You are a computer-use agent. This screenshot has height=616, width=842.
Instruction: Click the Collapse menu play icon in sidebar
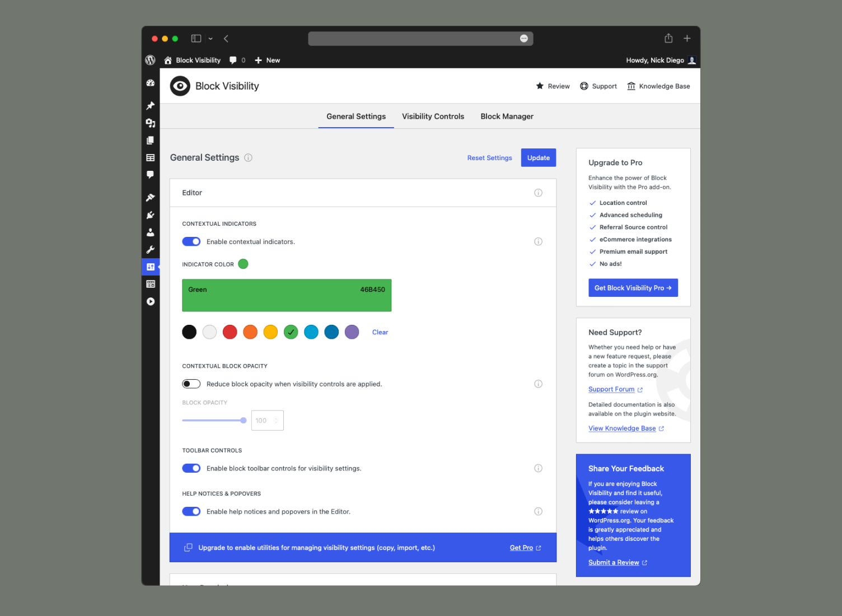tap(150, 301)
